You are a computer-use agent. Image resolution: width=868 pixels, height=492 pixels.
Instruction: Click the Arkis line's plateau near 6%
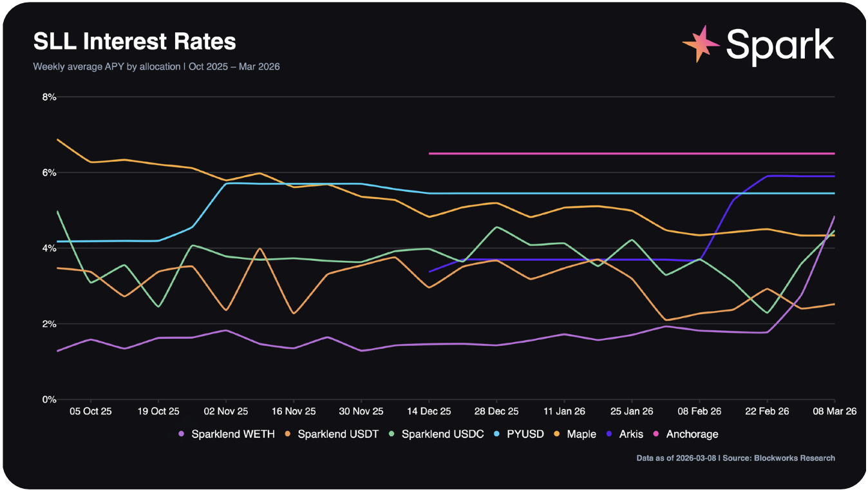(x=801, y=176)
